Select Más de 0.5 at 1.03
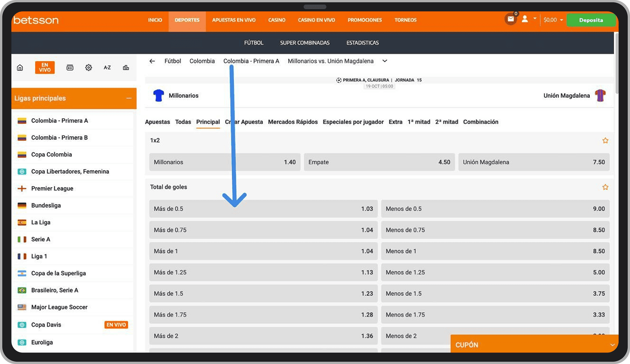Screen dimensions: 630x364 click(264, 209)
